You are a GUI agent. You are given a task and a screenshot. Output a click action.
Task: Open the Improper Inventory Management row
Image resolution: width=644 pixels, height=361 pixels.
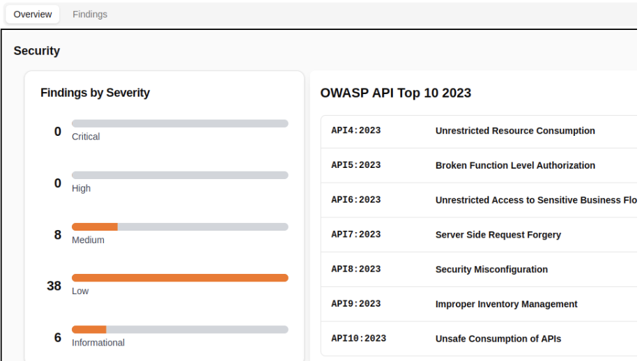pos(506,305)
